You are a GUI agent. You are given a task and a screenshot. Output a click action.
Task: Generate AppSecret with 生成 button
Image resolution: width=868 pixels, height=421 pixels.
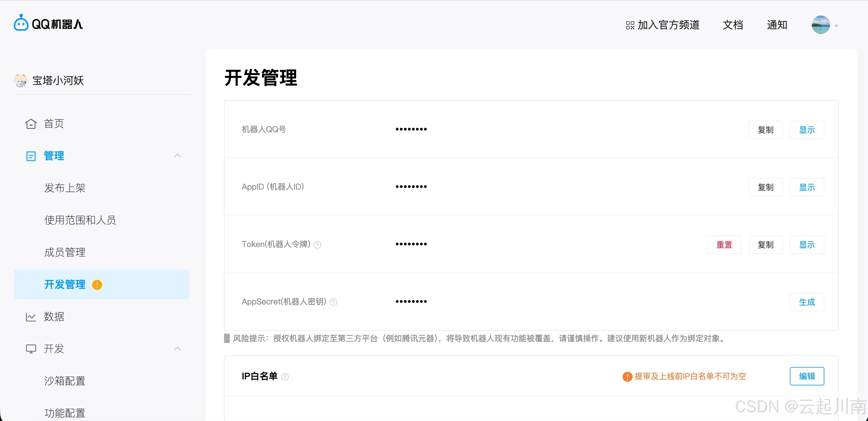pos(807,302)
